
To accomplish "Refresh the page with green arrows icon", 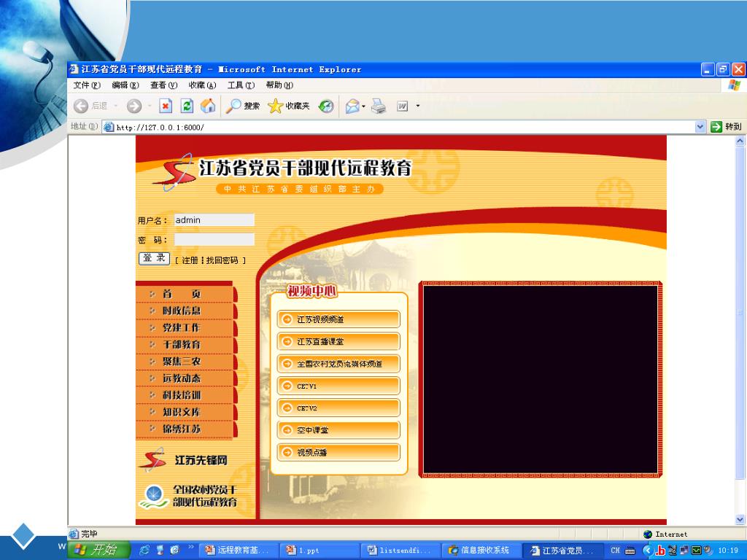I will click(187, 106).
